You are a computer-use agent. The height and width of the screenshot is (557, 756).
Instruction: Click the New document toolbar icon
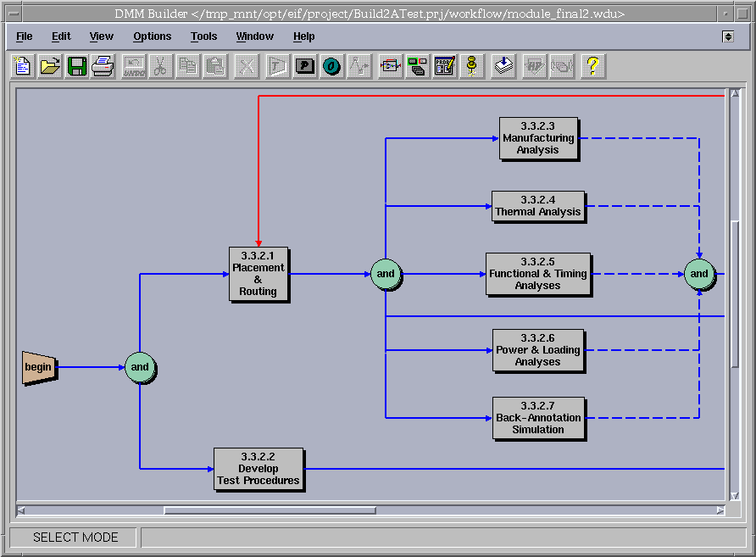(x=23, y=66)
